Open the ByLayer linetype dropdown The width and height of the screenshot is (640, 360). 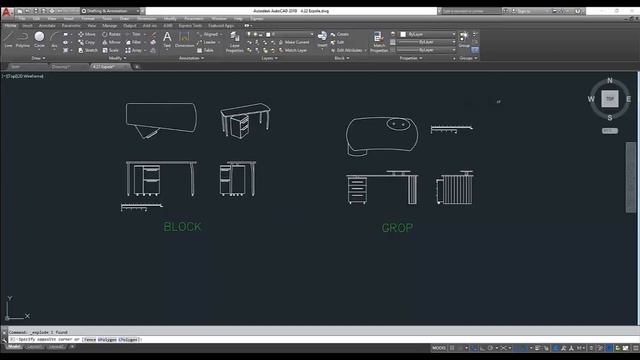[x=427, y=50]
